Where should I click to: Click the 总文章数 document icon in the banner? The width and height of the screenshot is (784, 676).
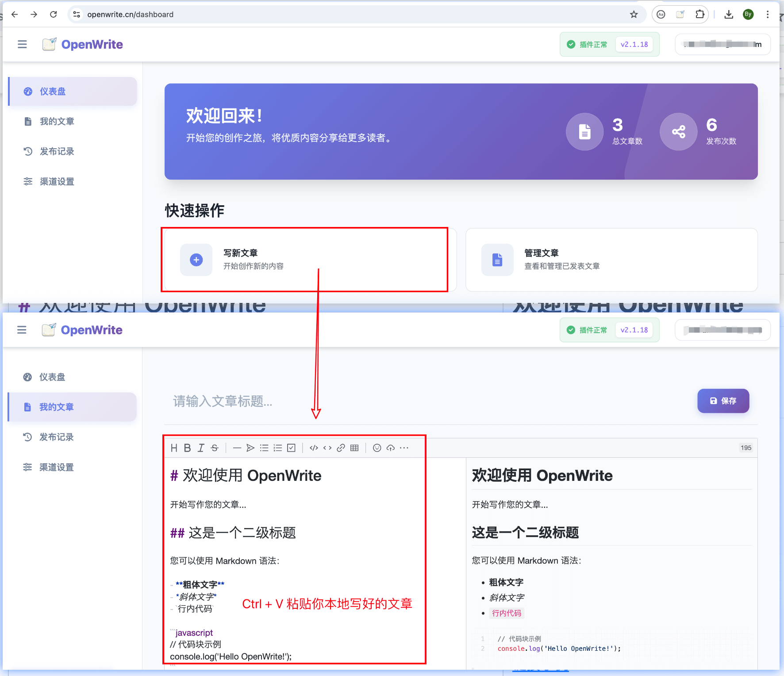point(585,132)
